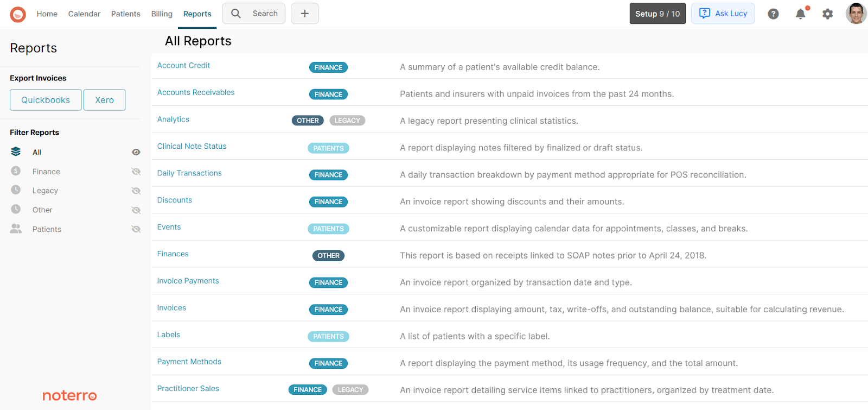Click the All filter layers icon
This screenshot has width=868, height=410.
[16, 152]
